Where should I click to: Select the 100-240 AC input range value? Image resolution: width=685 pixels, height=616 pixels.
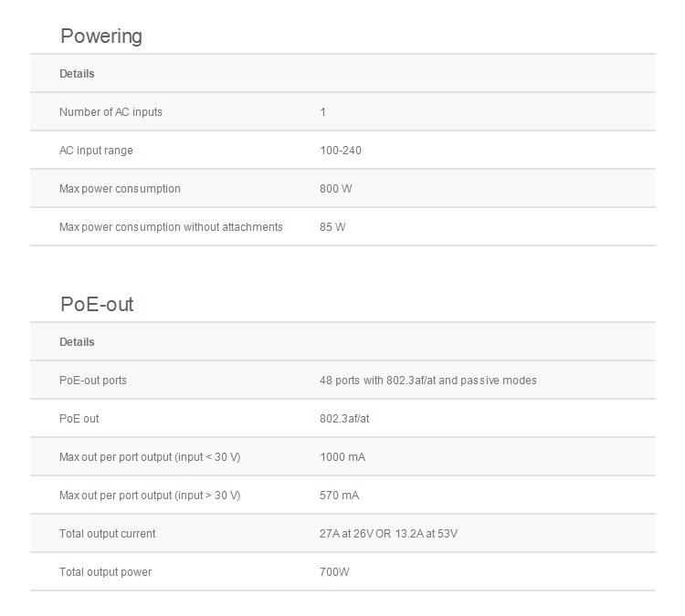coord(341,151)
